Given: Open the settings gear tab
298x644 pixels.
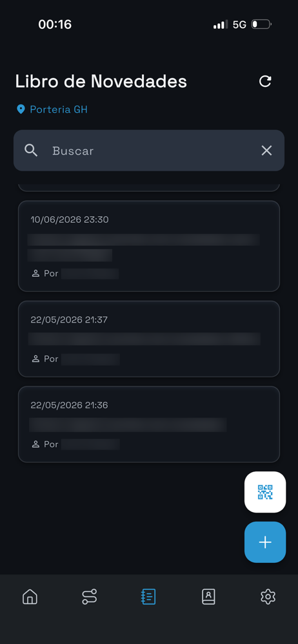Looking at the screenshot, I should point(268,596).
